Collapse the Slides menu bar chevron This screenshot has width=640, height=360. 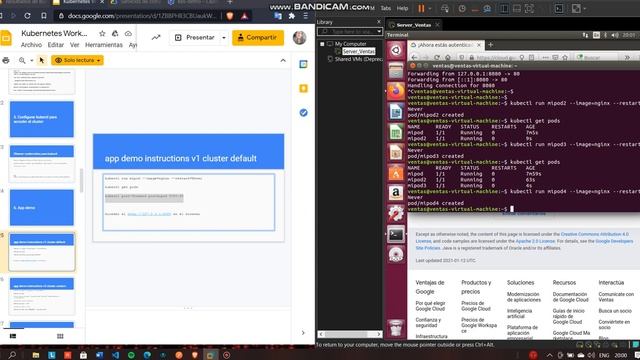(283, 60)
